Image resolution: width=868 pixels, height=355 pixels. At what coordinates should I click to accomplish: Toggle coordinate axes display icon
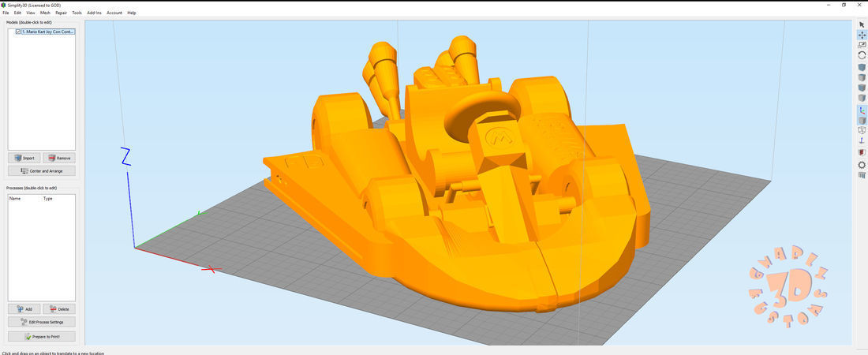click(x=862, y=110)
